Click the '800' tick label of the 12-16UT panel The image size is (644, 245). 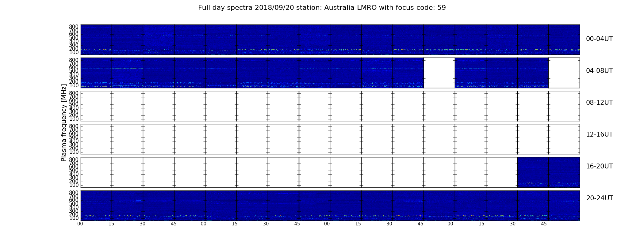pos(74,126)
